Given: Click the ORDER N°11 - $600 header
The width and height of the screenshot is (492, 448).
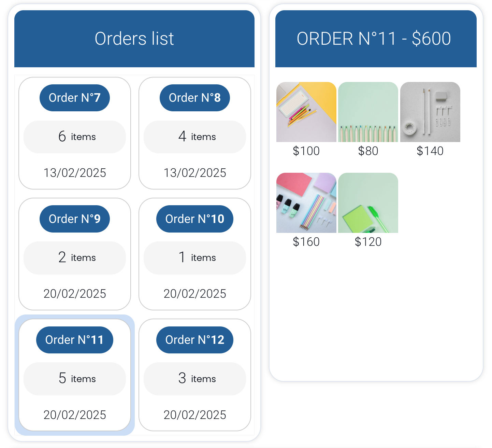Looking at the screenshot, I should pyautogui.click(x=376, y=39).
